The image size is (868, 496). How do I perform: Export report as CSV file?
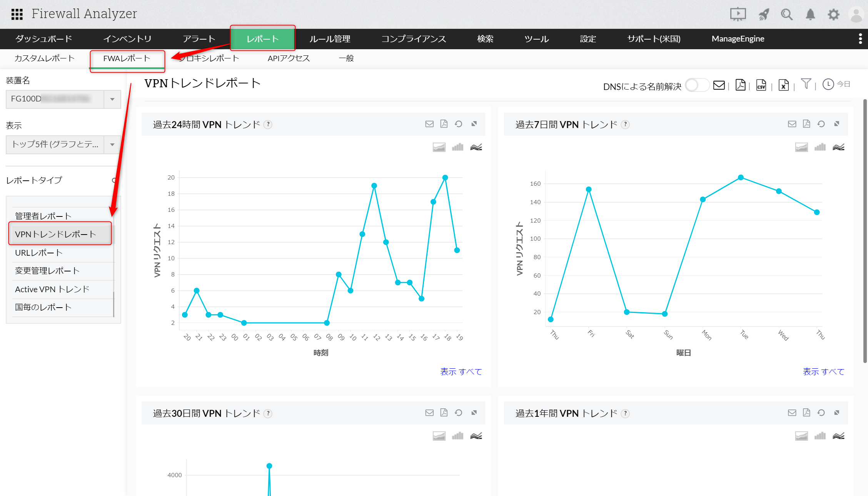point(761,85)
